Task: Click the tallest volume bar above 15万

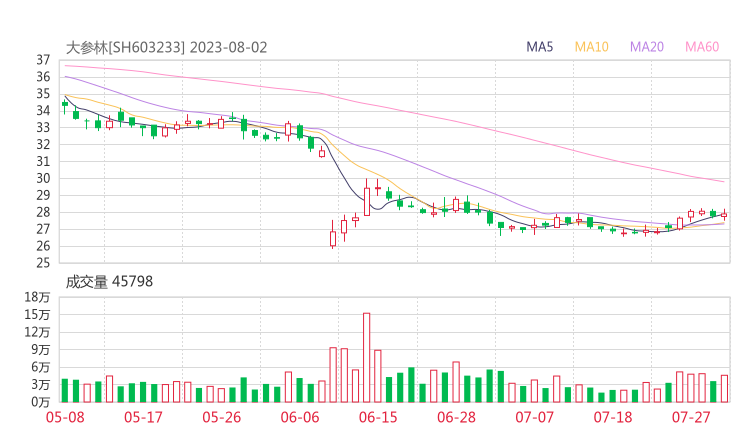Action: 366,358
